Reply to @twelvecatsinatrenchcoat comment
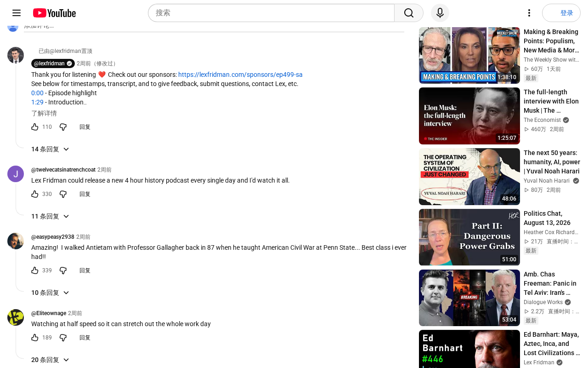Viewport: 588px width, 368px height. coord(85,194)
